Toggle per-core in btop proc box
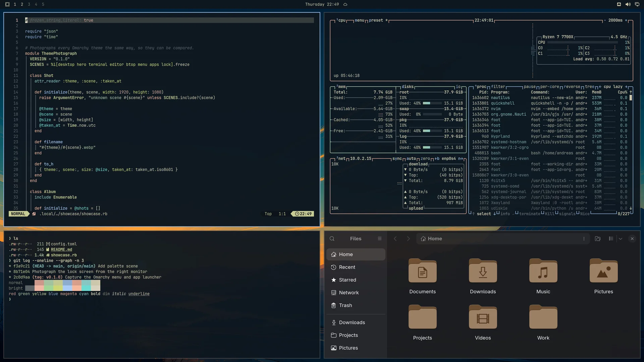The image size is (644, 362). tap(550, 87)
